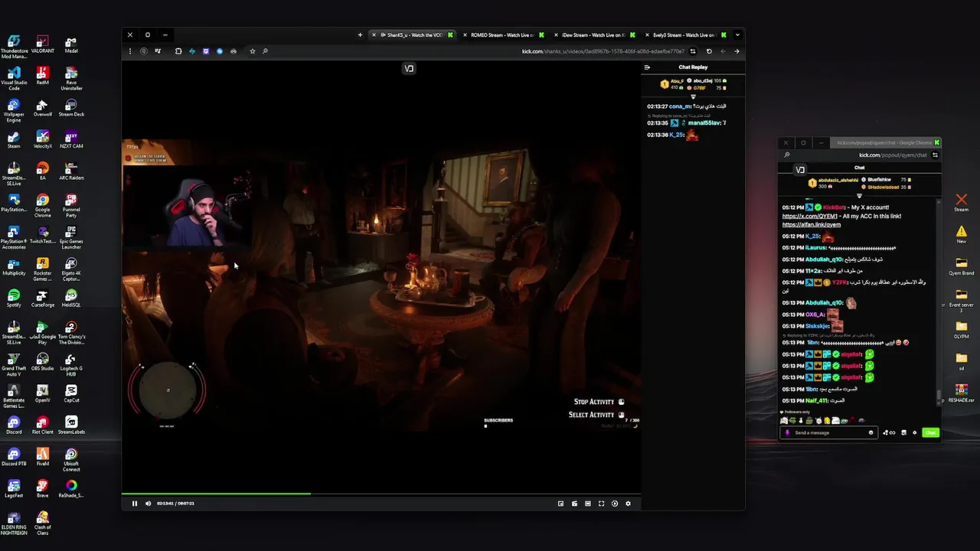Switch to the Evely3 Stream tab
Viewport: 980px width, 551px height.
pos(684,35)
